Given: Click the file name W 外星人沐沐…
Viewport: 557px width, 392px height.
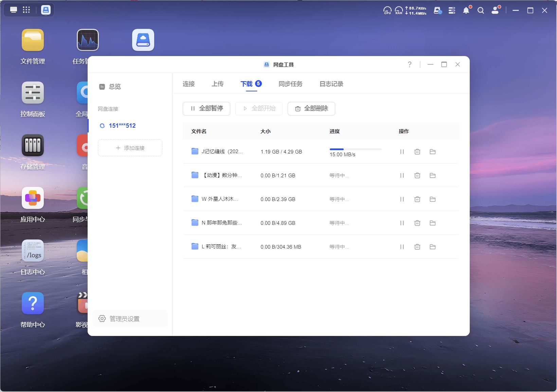Looking at the screenshot, I should (220, 199).
